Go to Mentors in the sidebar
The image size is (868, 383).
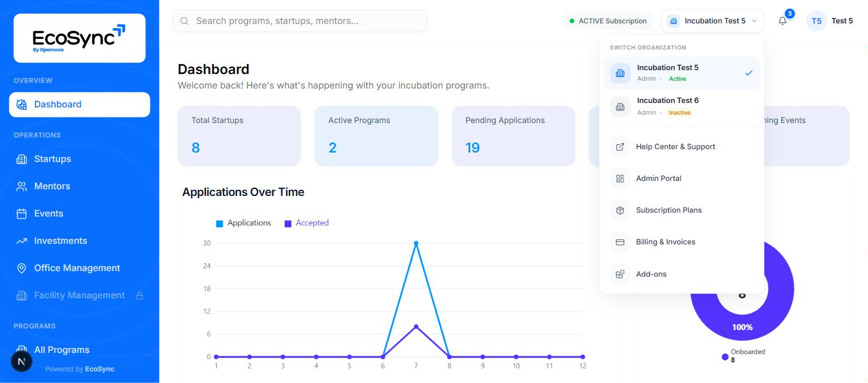coord(80,186)
